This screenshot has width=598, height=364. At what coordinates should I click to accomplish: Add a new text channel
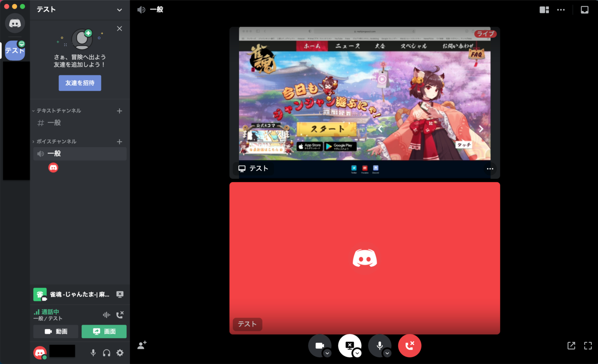[120, 111]
